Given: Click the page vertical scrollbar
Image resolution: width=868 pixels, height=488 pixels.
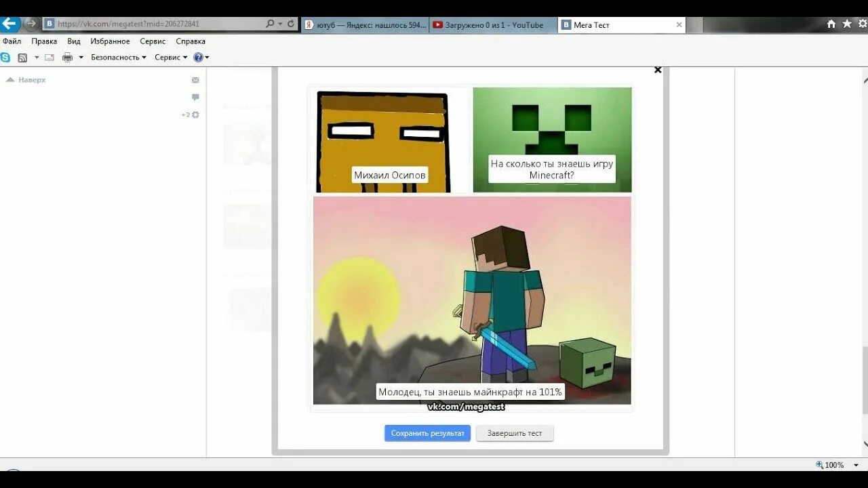Looking at the screenshot, I should tap(865, 380).
